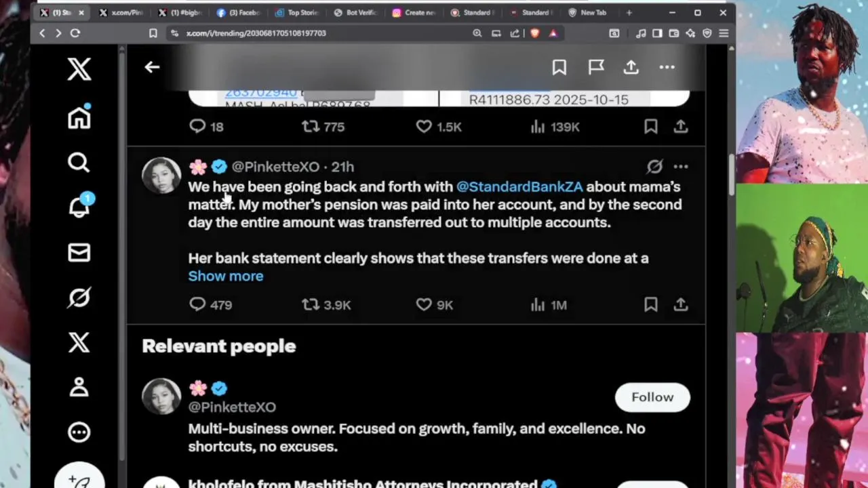Screen dimensions: 868x488
Task: Open Explore search in the sidebar
Action: pos(79,163)
